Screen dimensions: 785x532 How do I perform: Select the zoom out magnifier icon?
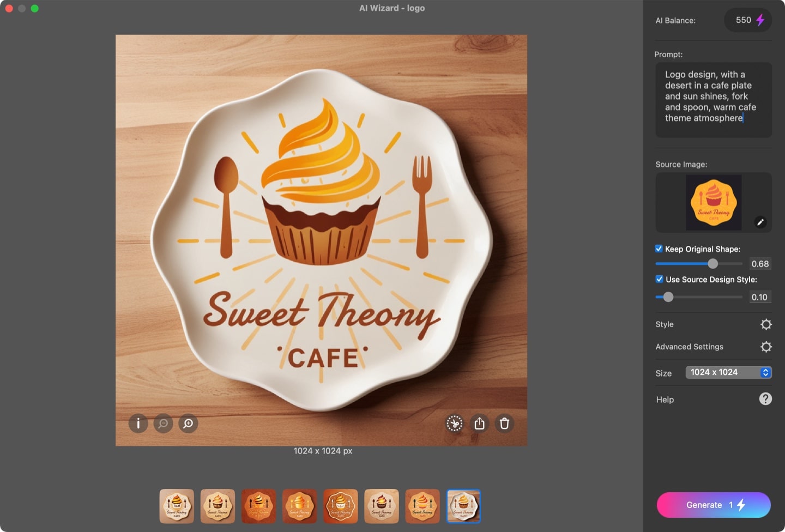(163, 424)
